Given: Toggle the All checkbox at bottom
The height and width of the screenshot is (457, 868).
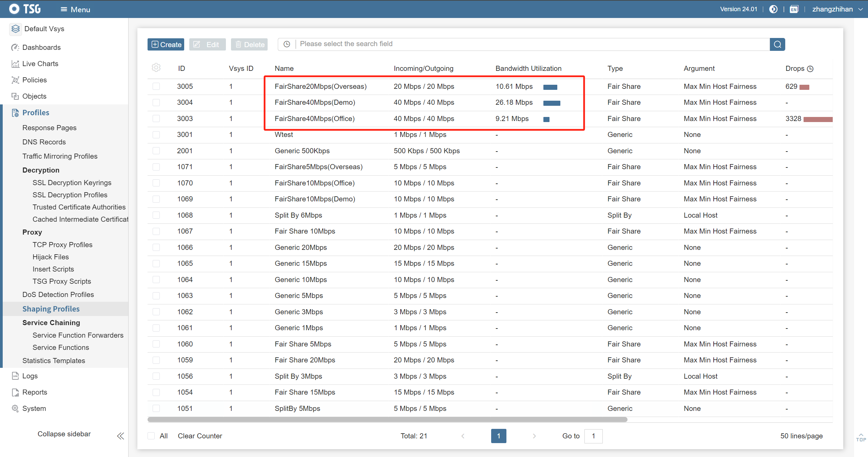Looking at the screenshot, I should (151, 436).
